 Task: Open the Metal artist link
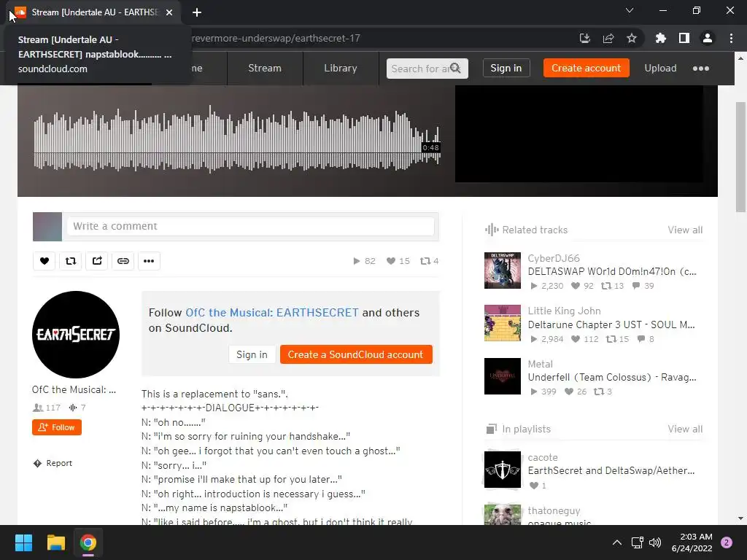541,365
